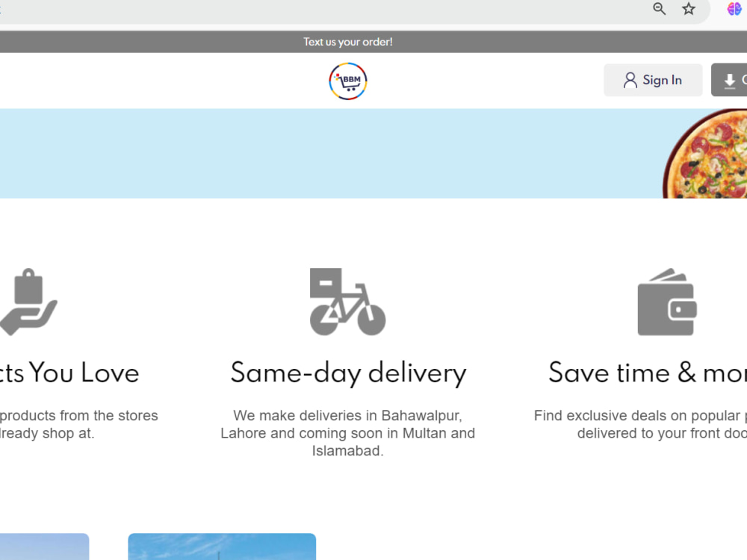This screenshot has height=560, width=747.
Task: Click the browser zoom magnifier icon
Action: point(660,8)
